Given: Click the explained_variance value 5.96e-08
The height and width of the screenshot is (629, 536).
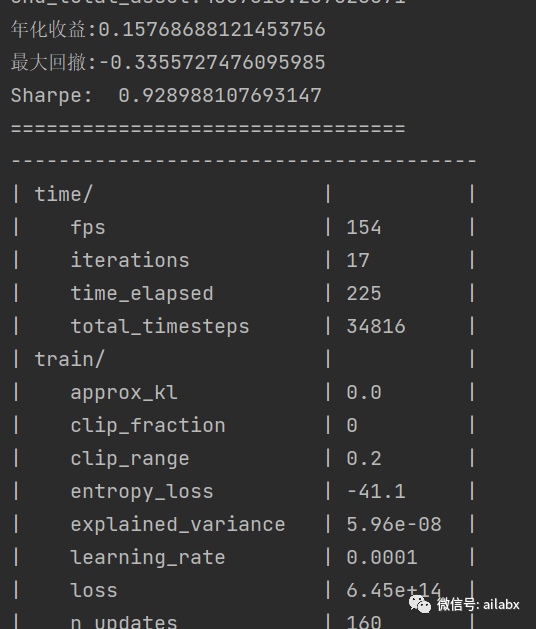Looking at the screenshot, I should coord(394,524).
